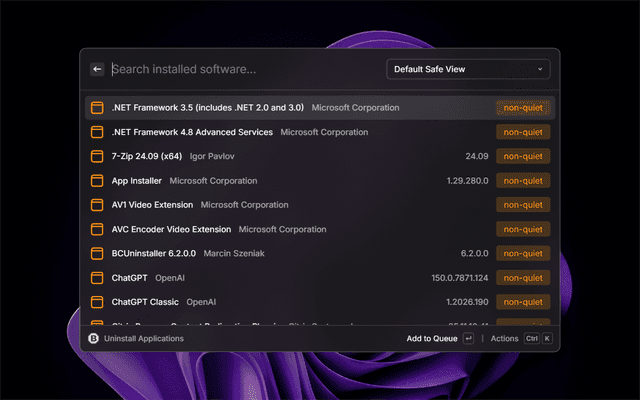Click the back arrow button

(x=97, y=69)
